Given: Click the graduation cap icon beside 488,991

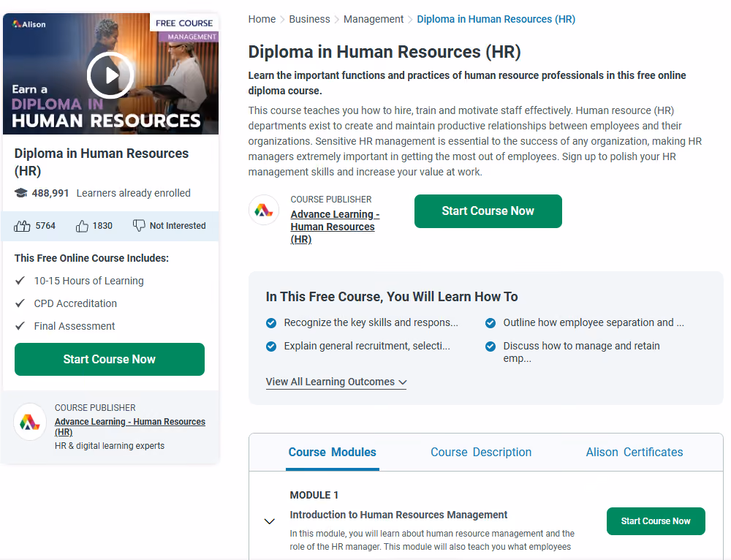Looking at the screenshot, I should (x=21, y=193).
